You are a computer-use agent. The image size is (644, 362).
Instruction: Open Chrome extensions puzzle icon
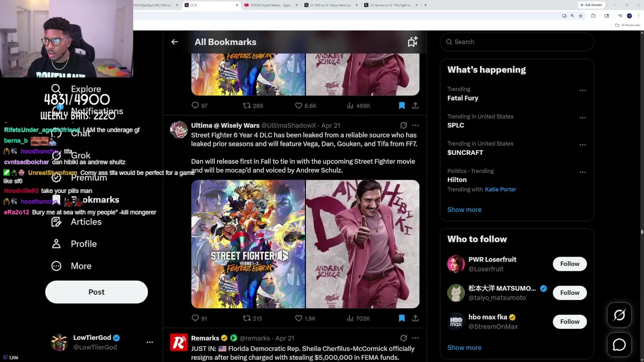tap(593, 16)
